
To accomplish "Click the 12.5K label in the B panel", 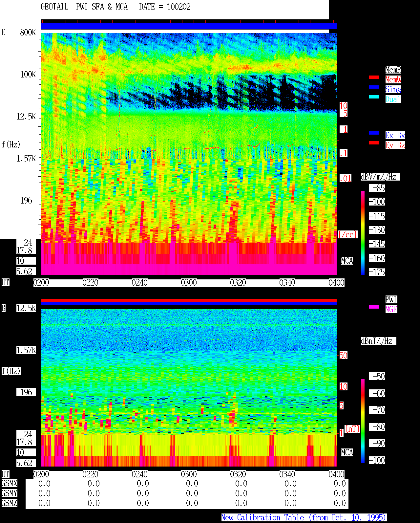I will (26, 308).
